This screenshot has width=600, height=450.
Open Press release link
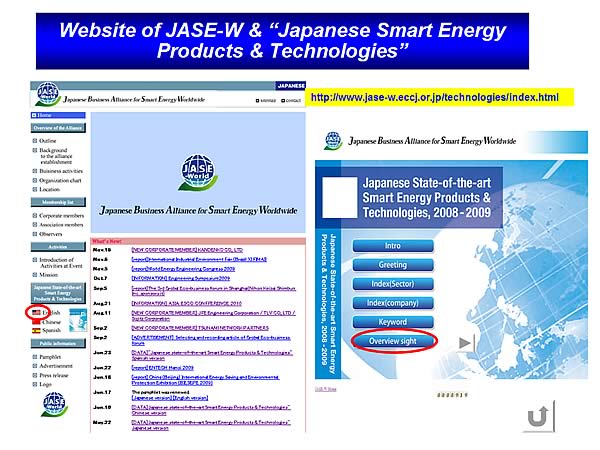54,375
